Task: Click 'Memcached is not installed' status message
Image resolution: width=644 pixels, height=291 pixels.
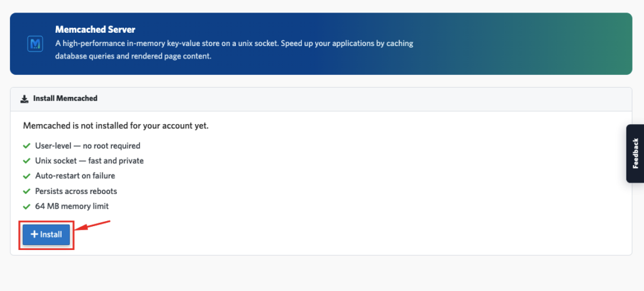Action: (116, 126)
